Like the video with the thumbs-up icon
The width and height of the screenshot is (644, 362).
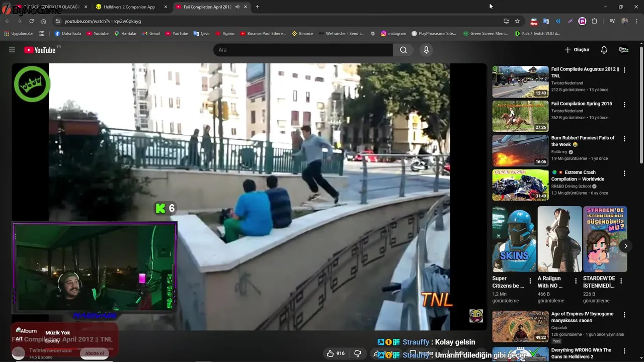[330, 353]
